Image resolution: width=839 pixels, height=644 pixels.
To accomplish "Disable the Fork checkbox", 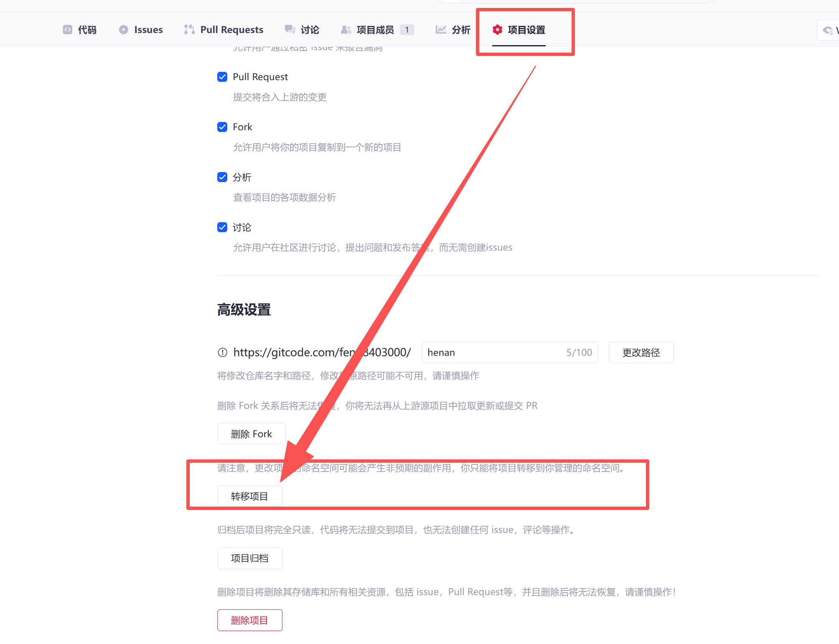I will (222, 127).
